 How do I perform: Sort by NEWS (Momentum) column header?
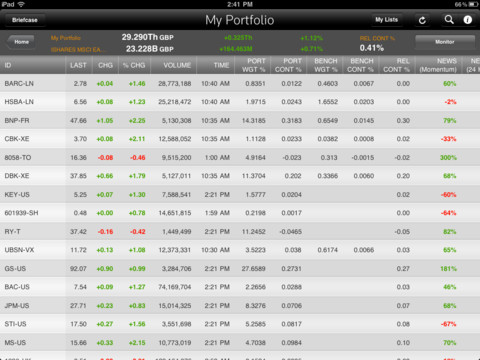(438, 65)
